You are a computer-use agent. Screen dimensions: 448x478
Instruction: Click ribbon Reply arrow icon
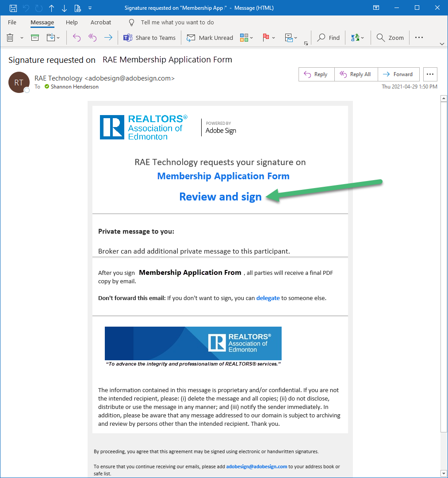[x=77, y=38]
